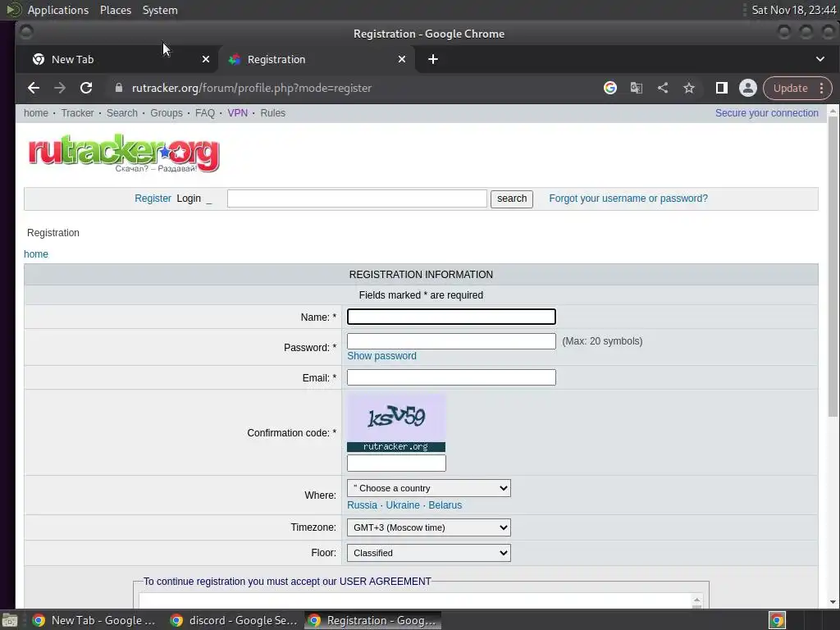Click the Login link
Screen dimensions: 840x630
point(189,199)
